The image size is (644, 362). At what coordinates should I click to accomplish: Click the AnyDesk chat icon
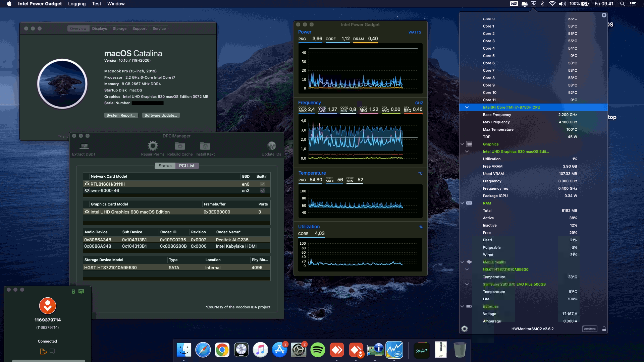click(x=52, y=351)
